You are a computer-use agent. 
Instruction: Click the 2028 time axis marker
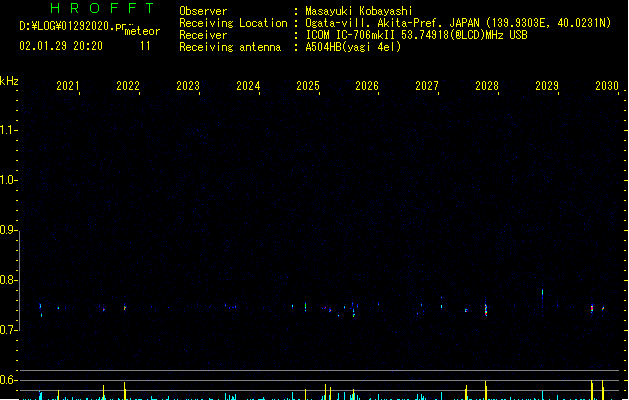[x=487, y=86]
